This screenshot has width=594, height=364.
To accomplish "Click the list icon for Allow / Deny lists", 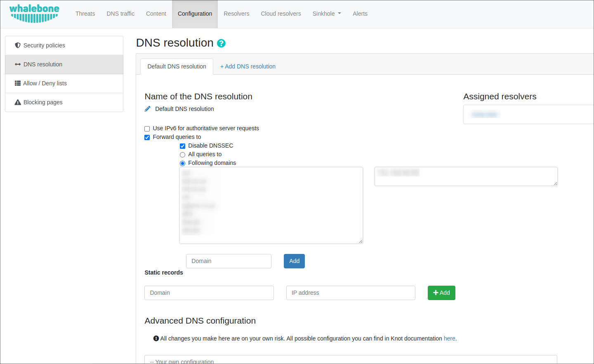I will pos(18,83).
